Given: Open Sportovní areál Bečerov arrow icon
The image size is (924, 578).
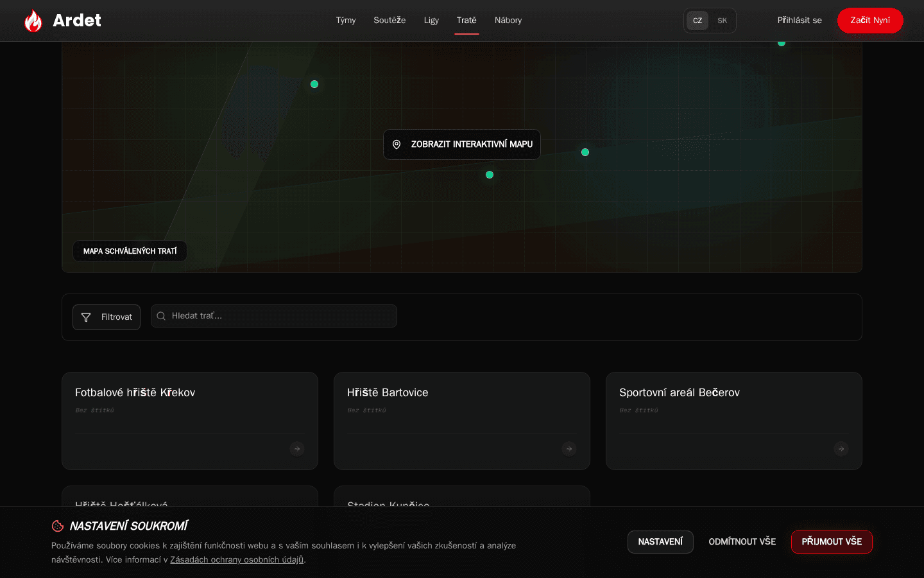Looking at the screenshot, I should tap(841, 449).
